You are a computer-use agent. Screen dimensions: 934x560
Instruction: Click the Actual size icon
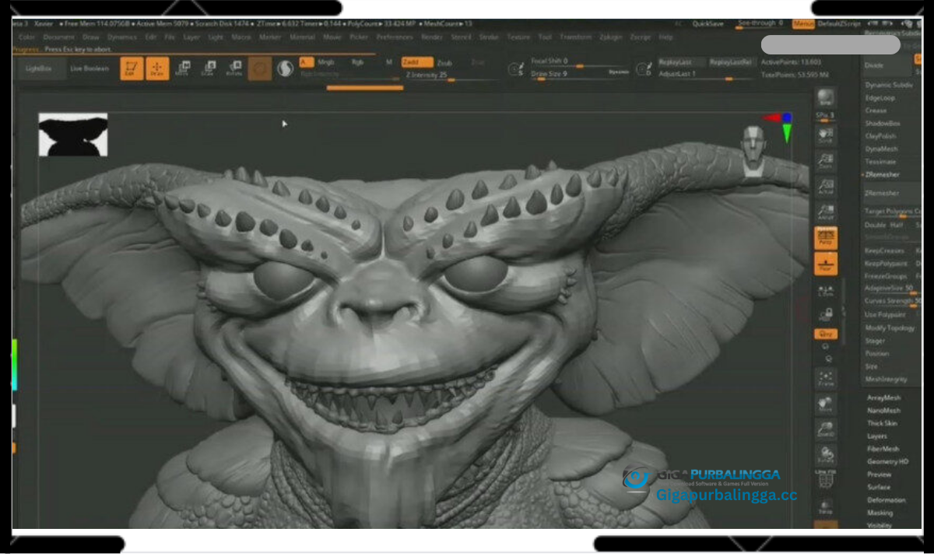(x=826, y=187)
